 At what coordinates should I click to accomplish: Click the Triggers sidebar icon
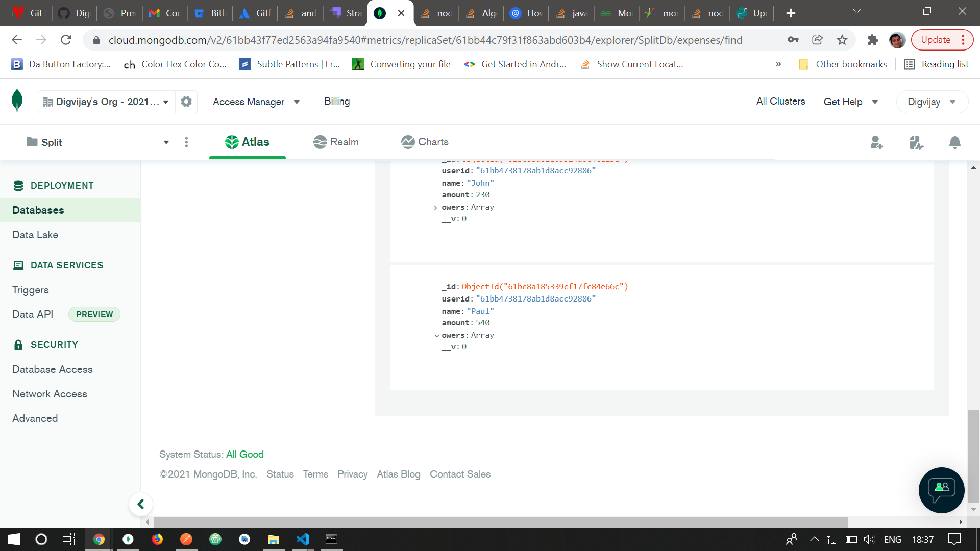[x=30, y=289]
